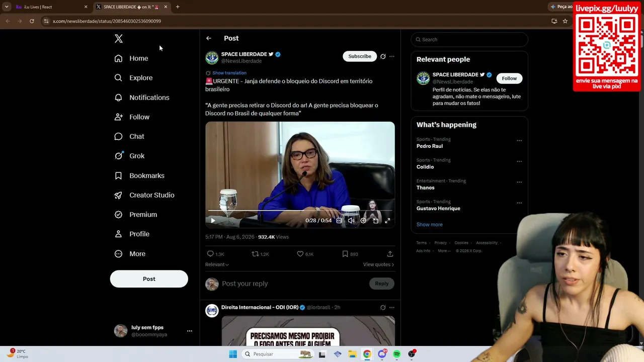644x362 pixels.
Task: Open account menu dots next to luly sem fpps
Action: coord(190,331)
